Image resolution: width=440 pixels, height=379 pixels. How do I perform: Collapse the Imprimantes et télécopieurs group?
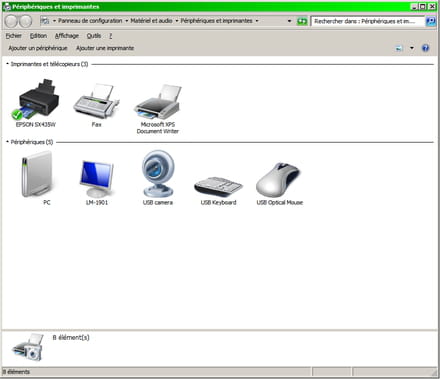[x=7, y=64]
